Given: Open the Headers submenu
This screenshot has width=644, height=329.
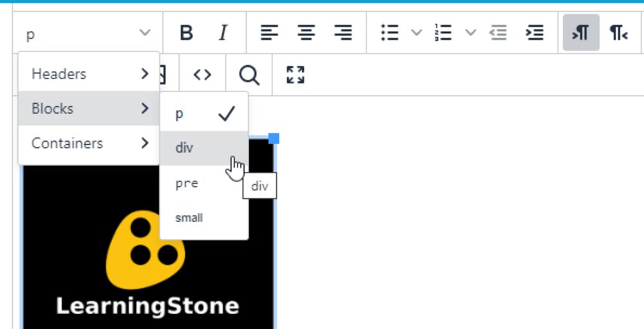Looking at the screenshot, I should [89, 74].
